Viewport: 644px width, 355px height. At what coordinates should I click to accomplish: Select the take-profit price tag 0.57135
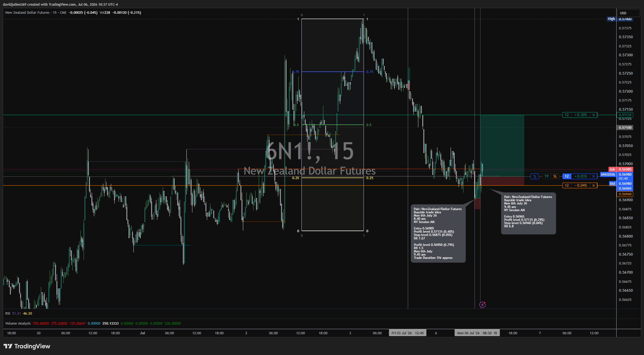pyautogui.click(x=625, y=115)
